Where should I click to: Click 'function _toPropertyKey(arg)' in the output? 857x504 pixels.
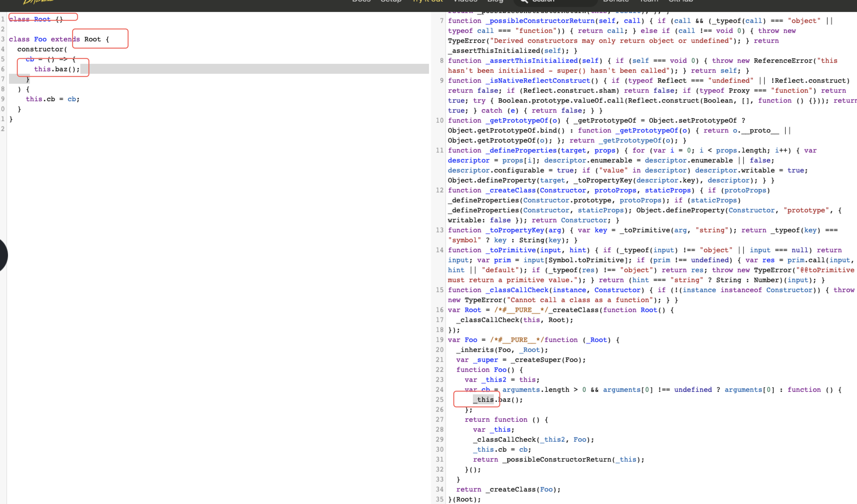[506, 230]
